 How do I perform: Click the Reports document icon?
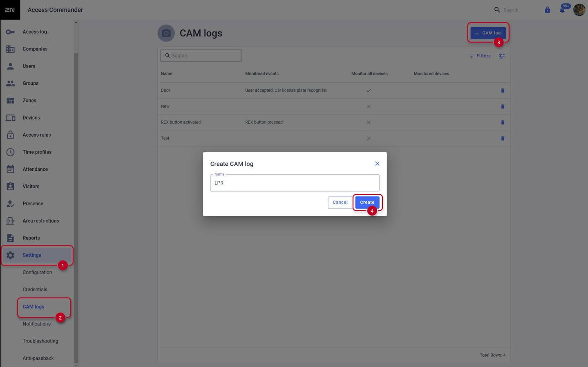click(x=10, y=238)
